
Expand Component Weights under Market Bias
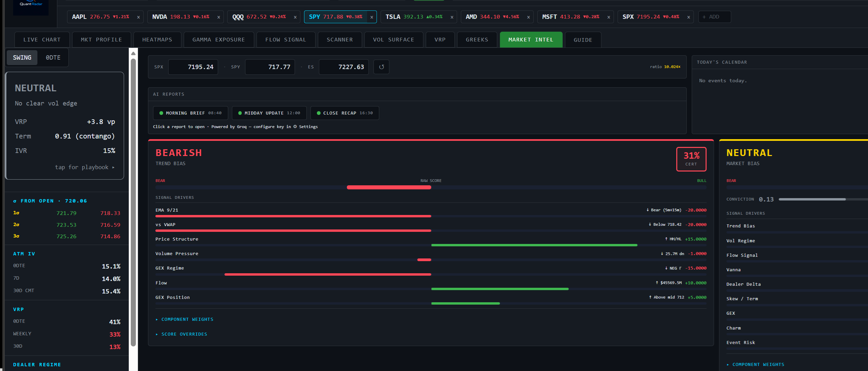(x=755, y=365)
